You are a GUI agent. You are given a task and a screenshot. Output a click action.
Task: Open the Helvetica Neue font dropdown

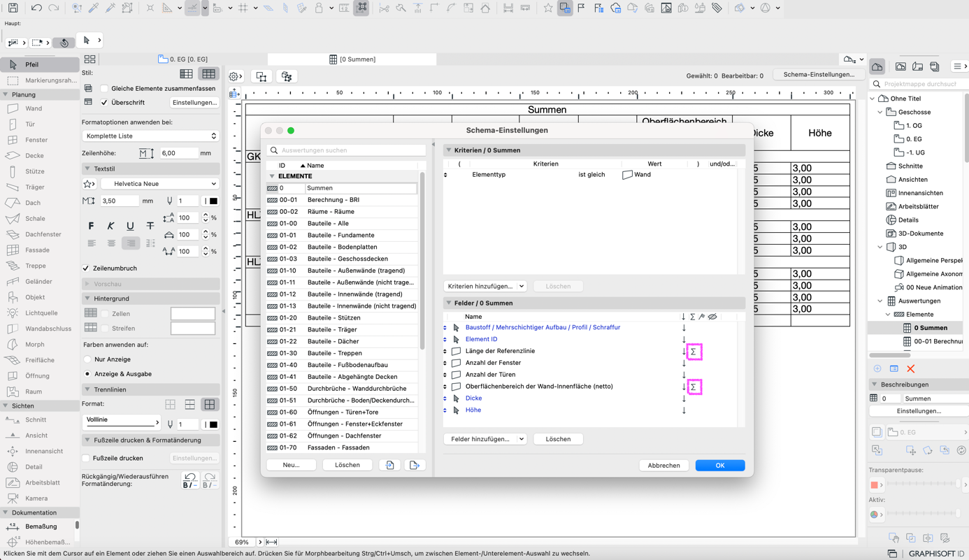[x=160, y=184]
